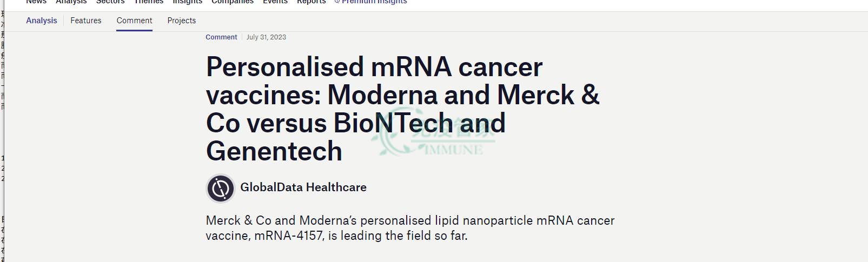Click the Personalised mRNA cancer vaccines headline
This screenshot has height=262, width=868.
[x=403, y=109]
